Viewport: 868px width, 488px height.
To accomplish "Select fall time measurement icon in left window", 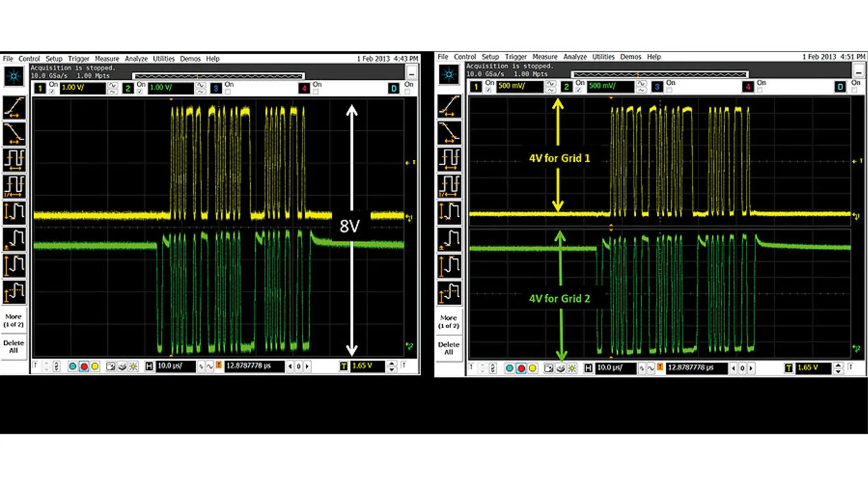I will tap(14, 133).
